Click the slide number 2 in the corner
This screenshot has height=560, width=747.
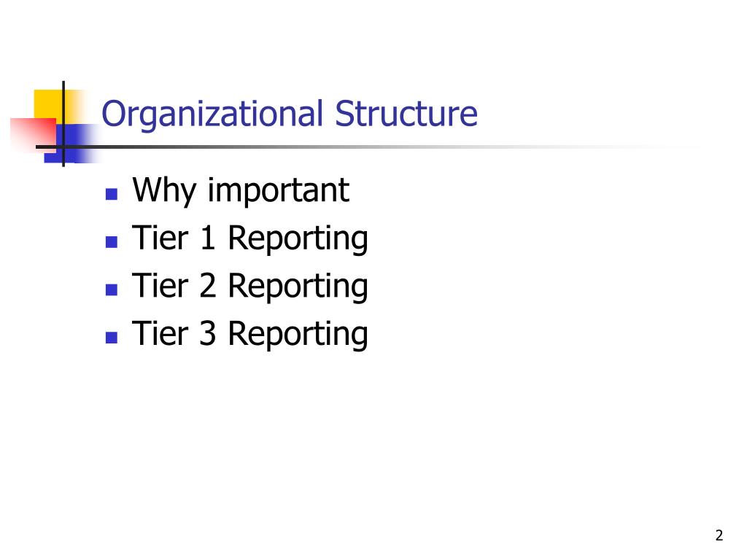719,535
